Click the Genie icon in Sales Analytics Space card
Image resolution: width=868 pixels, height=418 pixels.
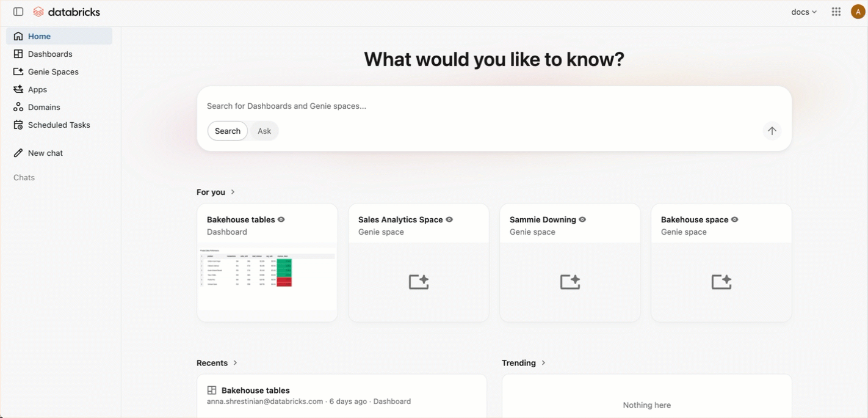pyautogui.click(x=419, y=282)
